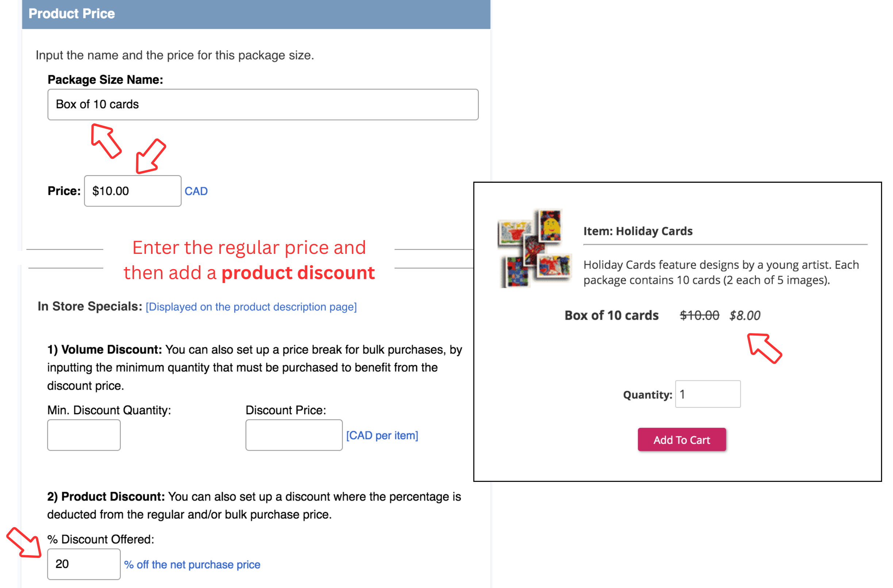Select the Min. Discount Quantity input box
Image resolution: width=893 pixels, height=588 pixels.
coord(84,435)
